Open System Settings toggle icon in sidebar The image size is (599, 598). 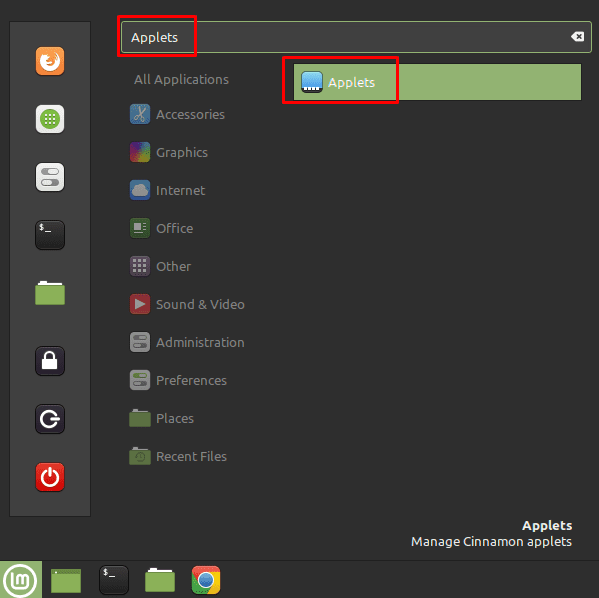click(50, 177)
